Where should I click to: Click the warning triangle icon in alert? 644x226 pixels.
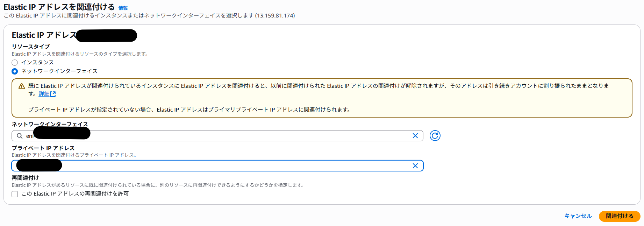pyautogui.click(x=22, y=86)
